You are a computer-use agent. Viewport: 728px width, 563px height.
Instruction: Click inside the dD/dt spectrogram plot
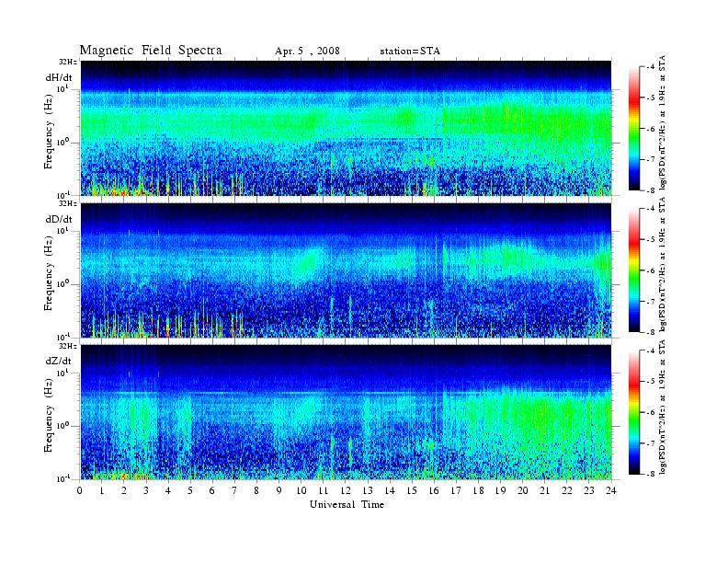point(346,270)
